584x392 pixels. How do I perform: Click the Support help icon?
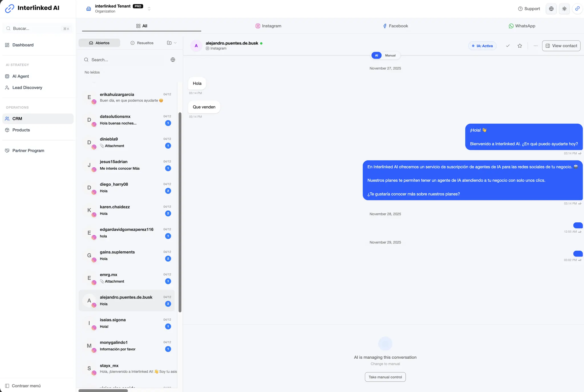coord(520,9)
